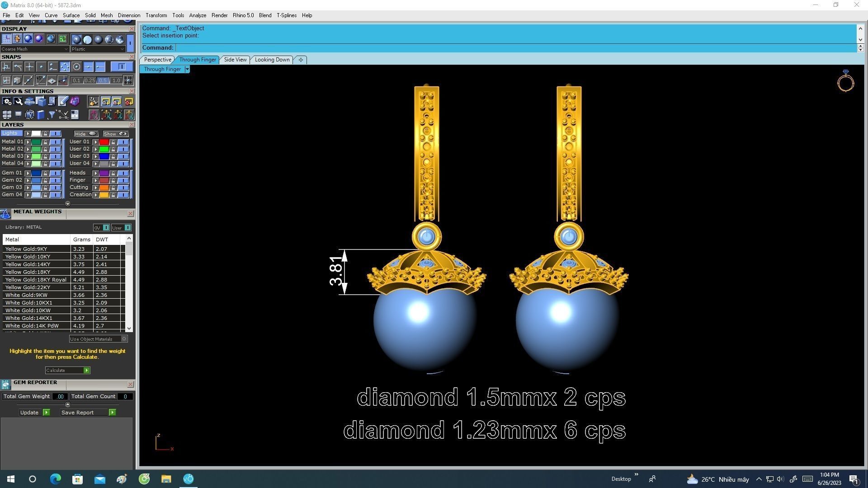The height and width of the screenshot is (488, 868).
Task: Click the grid snap icon beside 1.0
Action: pyautogui.click(x=128, y=80)
